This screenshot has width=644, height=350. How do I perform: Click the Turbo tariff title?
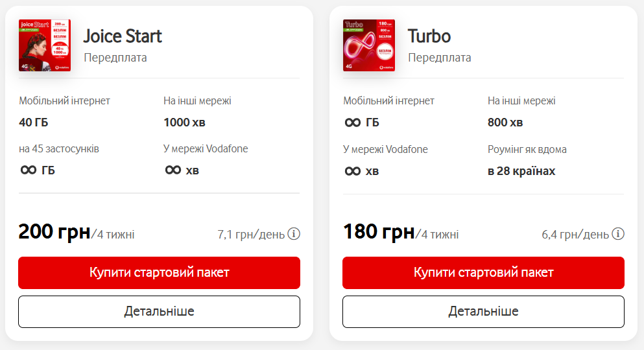coord(429,36)
